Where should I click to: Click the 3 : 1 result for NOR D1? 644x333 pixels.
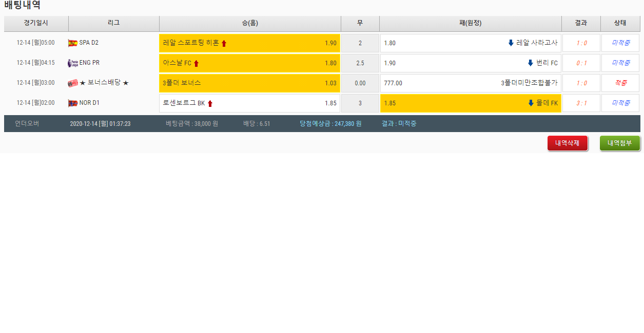581,103
